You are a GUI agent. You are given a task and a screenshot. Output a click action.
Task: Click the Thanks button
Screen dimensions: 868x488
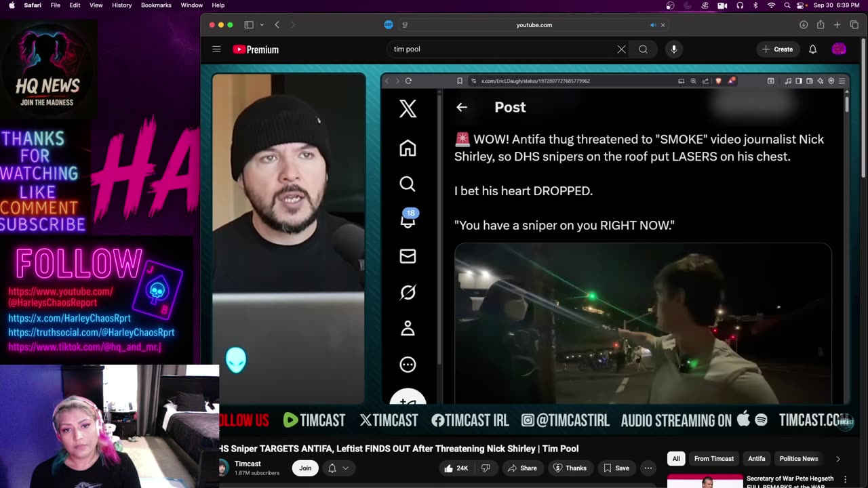[x=570, y=468]
